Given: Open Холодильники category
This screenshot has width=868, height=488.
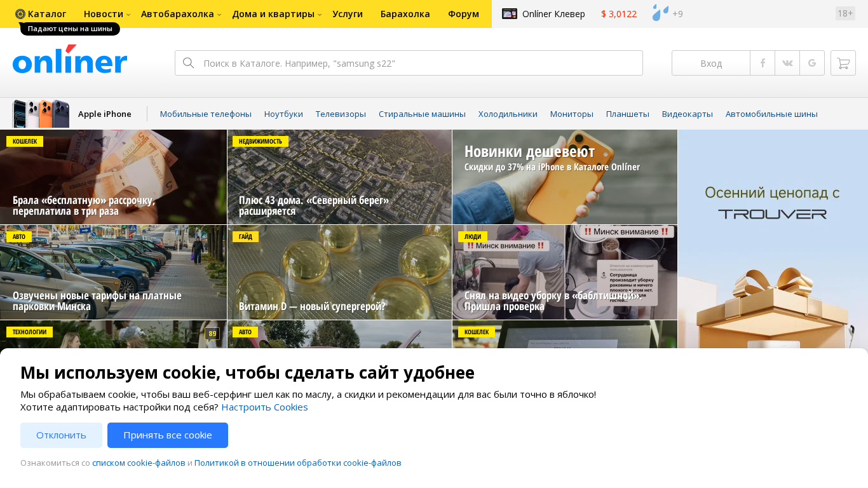Looking at the screenshot, I should click(508, 114).
